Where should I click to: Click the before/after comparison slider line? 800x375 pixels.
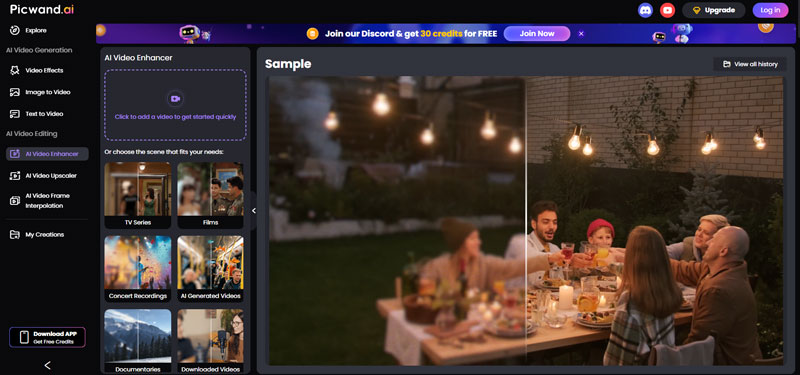(x=526, y=221)
